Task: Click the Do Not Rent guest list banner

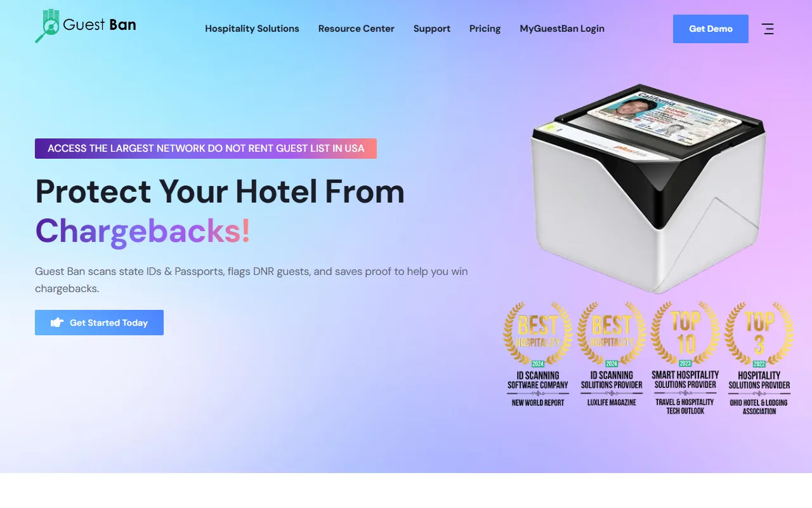Action: (206, 149)
